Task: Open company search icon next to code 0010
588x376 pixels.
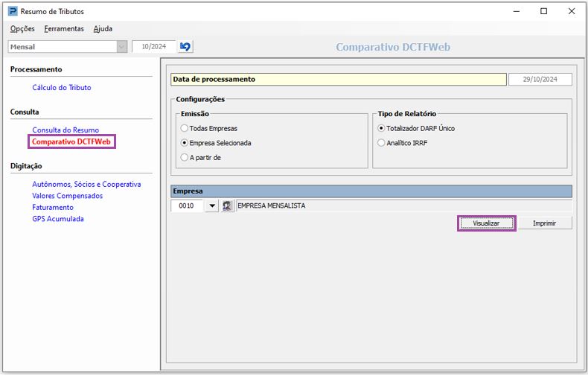Action: (x=227, y=205)
